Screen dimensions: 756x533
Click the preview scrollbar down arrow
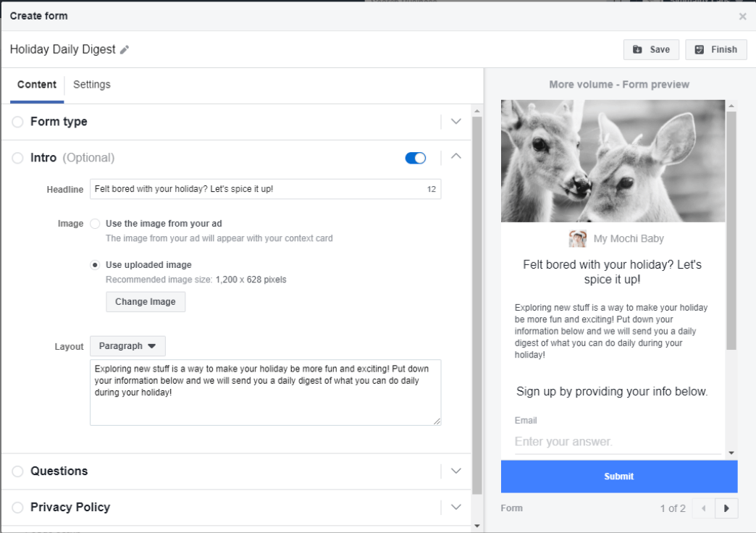(x=731, y=453)
